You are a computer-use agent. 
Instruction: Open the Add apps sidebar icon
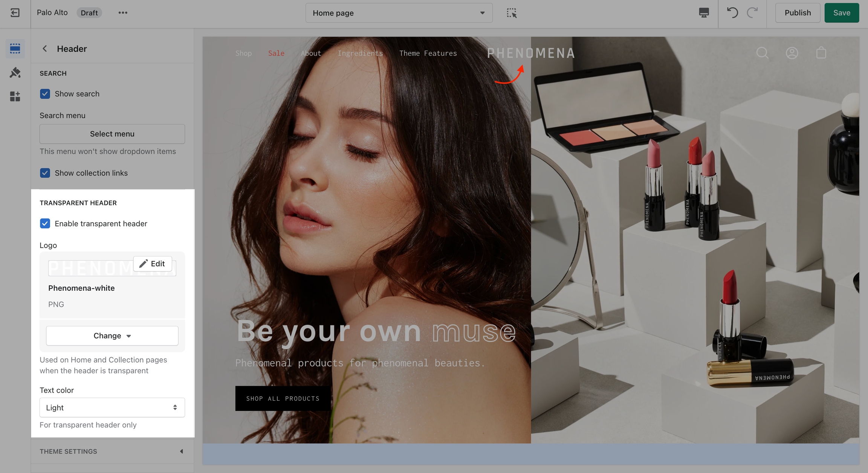pos(15,96)
